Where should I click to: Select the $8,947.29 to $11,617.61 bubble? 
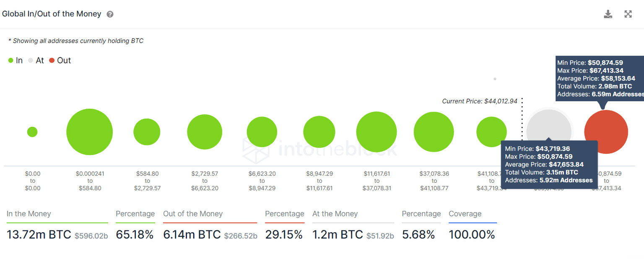click(319, 132)
